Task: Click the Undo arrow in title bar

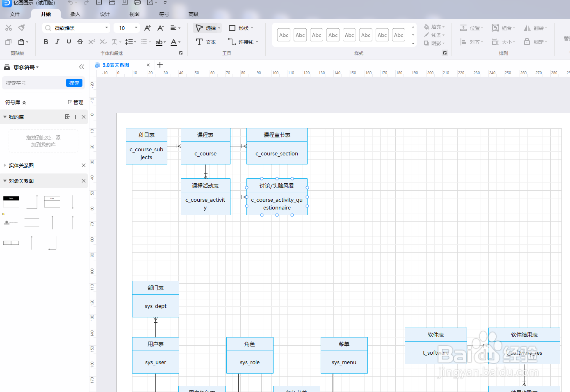Action: pos(71,2)
